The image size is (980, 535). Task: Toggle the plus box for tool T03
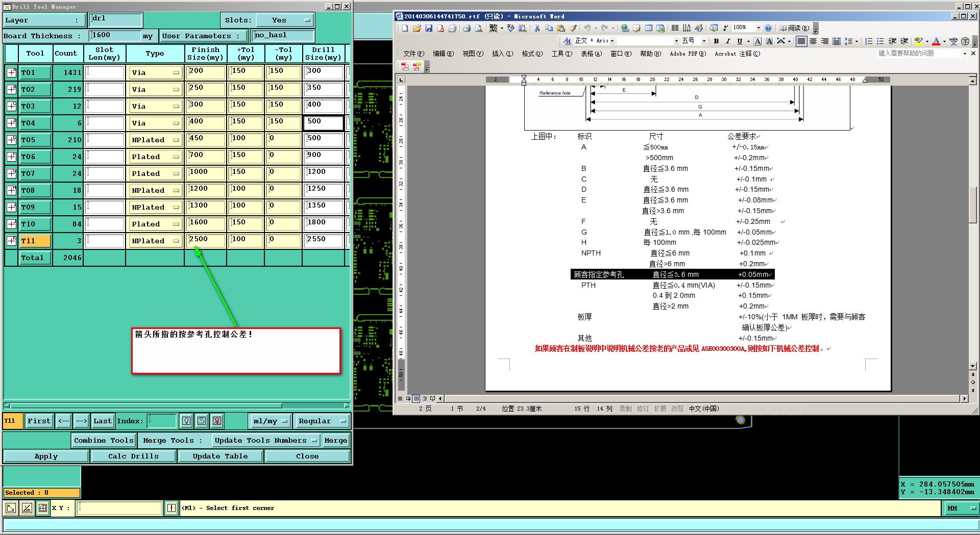coord(11,106)
